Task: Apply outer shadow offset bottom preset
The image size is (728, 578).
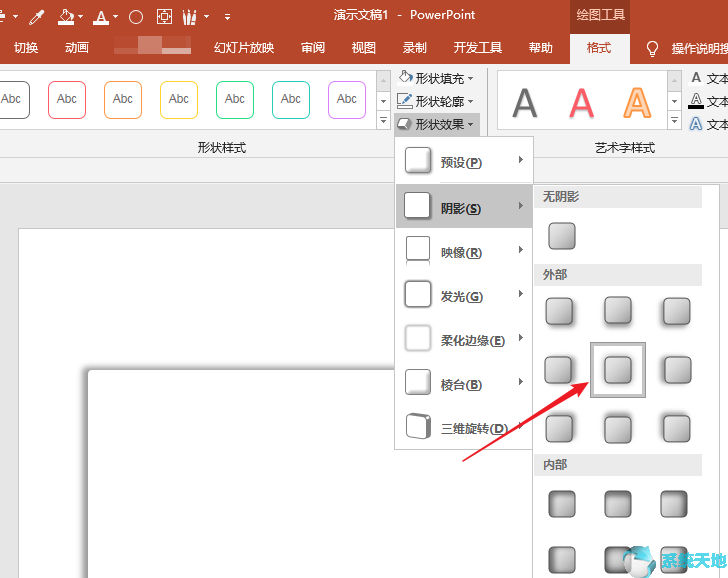Action: 618,311
